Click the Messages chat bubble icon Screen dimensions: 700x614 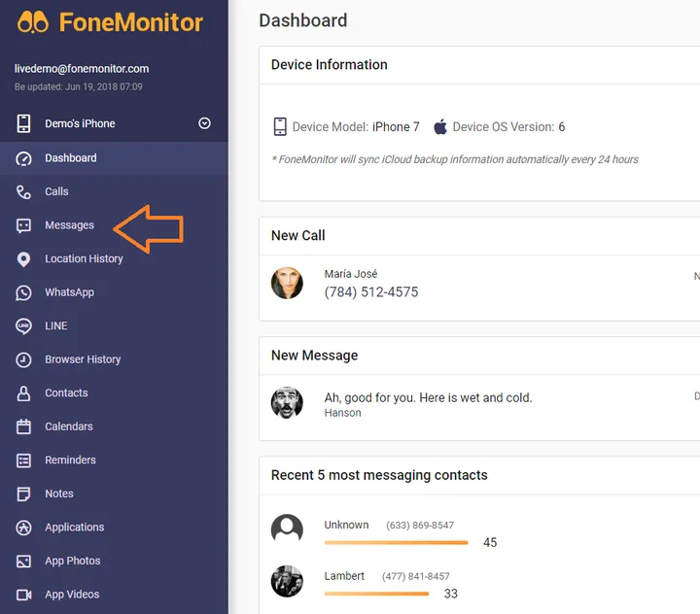click(x=23, y=225)
